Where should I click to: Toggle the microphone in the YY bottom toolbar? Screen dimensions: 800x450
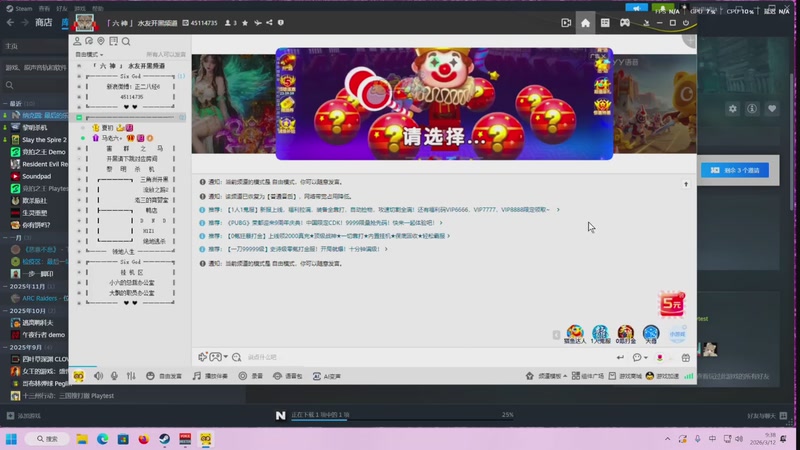(x=114, y=376)
